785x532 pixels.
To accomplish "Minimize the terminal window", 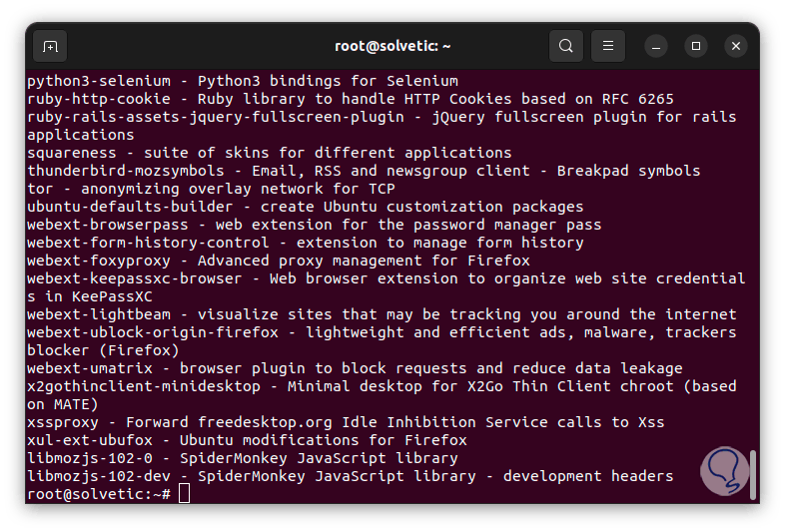I will click(x=656, y=46).
